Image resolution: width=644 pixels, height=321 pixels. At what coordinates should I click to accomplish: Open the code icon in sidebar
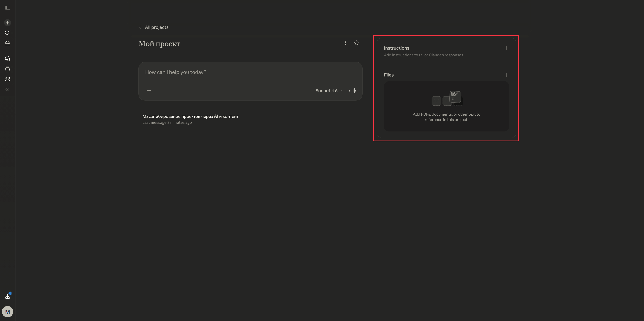point(8,89)
